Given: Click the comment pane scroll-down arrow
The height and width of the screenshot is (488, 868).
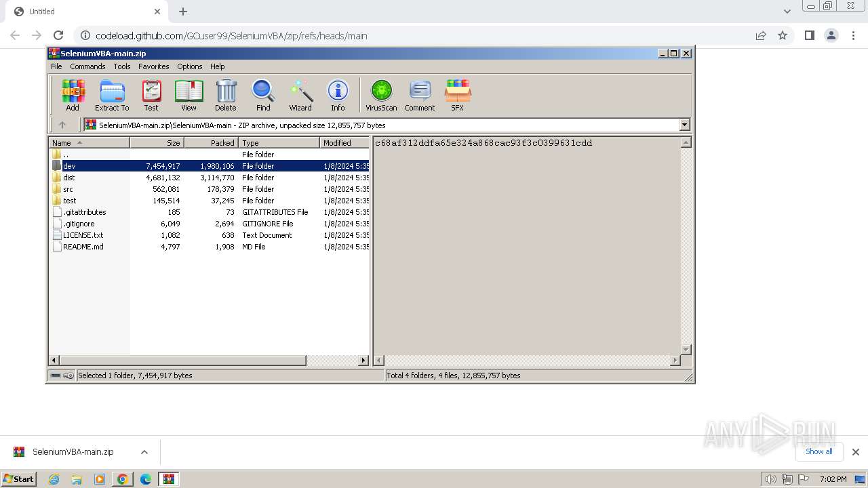Looking at the screenshot, I should [686, 349].
